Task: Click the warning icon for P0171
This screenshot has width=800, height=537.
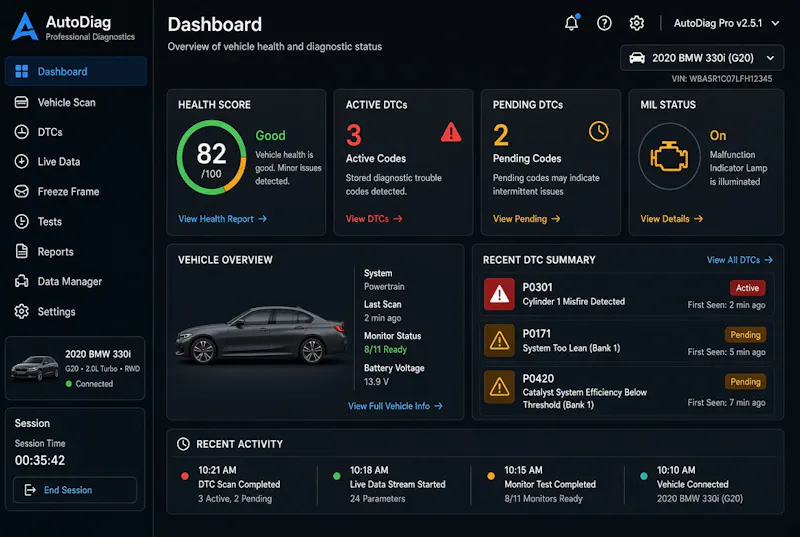Action: pyautogui.click(x=499, y=341)
